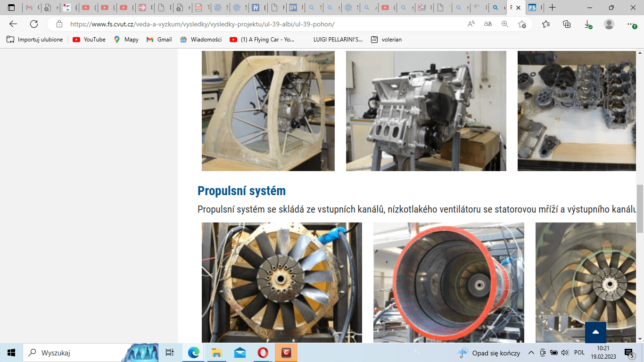Open the YouTube bookmark

pyautogui.click(x=89, y=40)
